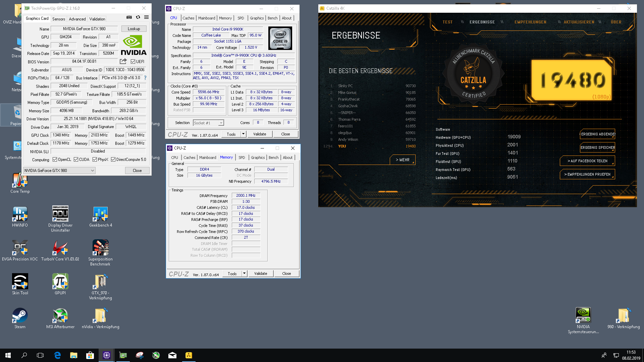Switch to the Advanced tab in GPU-Z
The image size is (644, 362).
tap(77, 19)
